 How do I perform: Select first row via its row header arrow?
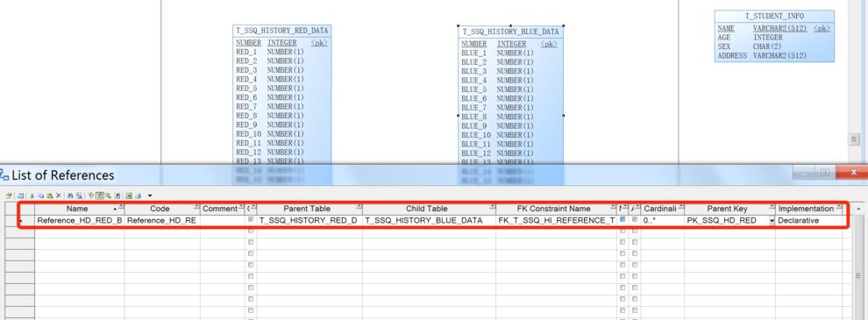coord(20,220)
